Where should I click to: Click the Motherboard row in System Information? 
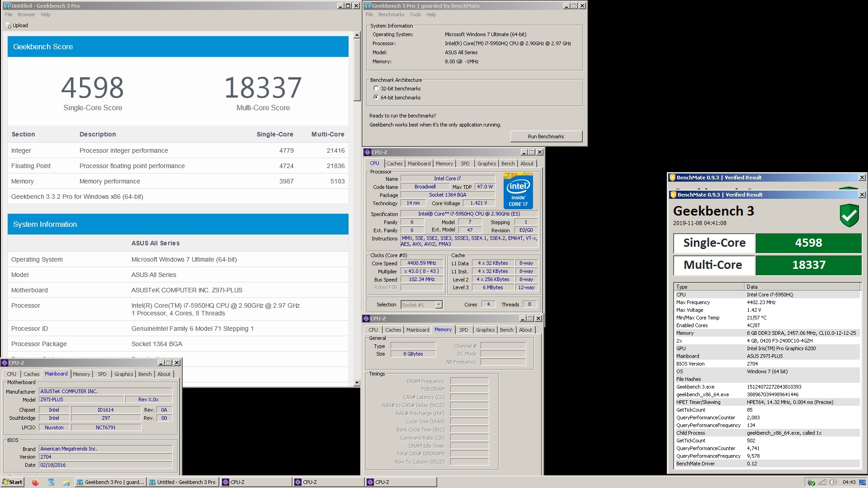tap(178, 291)
